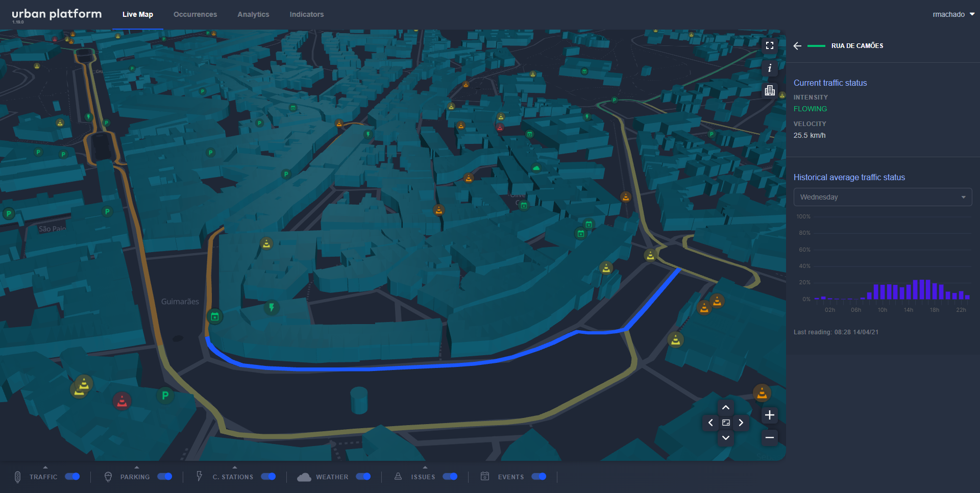This screenshot has width=980, height=493.
Task: Expand the Issues layer options
Action: click(425, 467)
